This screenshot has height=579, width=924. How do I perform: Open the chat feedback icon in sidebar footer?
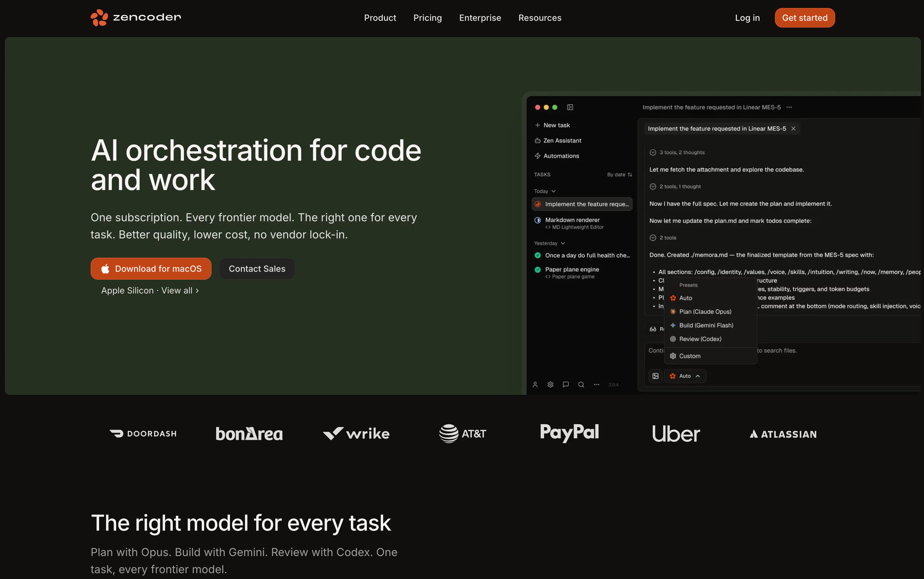click(566, 384)
